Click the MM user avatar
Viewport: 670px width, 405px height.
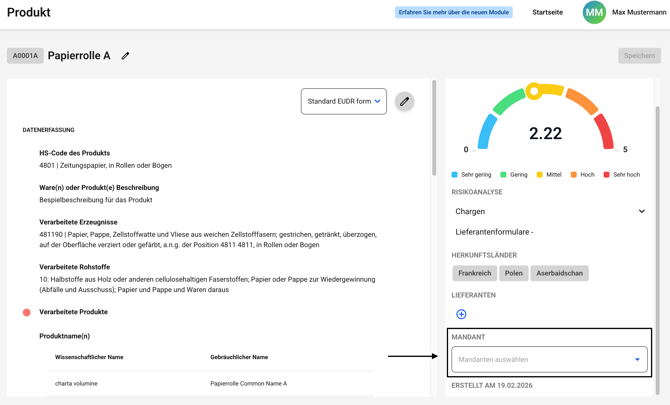click(594, 13)
